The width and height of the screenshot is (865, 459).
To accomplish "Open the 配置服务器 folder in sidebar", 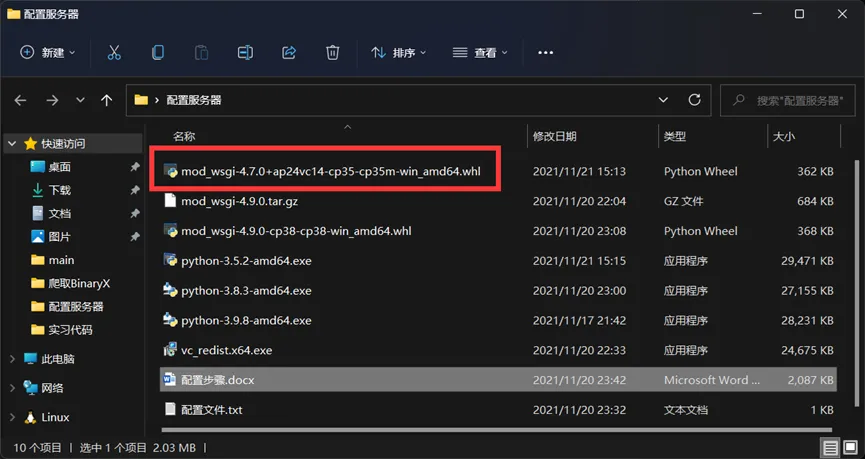I will click(76, 307).
